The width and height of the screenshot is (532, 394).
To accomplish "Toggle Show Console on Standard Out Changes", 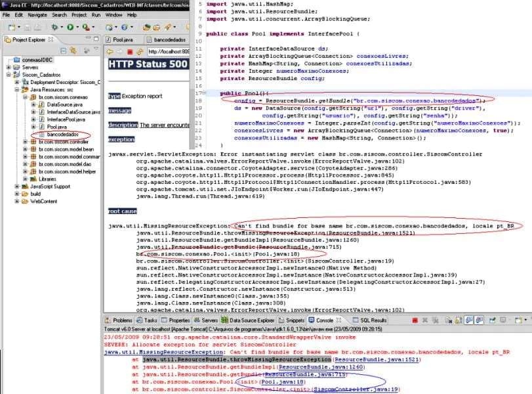I will (x=469, y=320).
